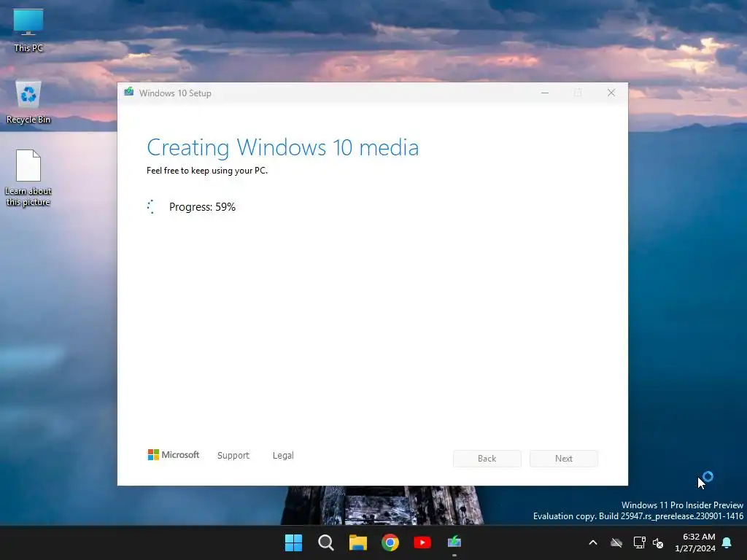Click the progress spinner indicator

[x=151, y=206]
